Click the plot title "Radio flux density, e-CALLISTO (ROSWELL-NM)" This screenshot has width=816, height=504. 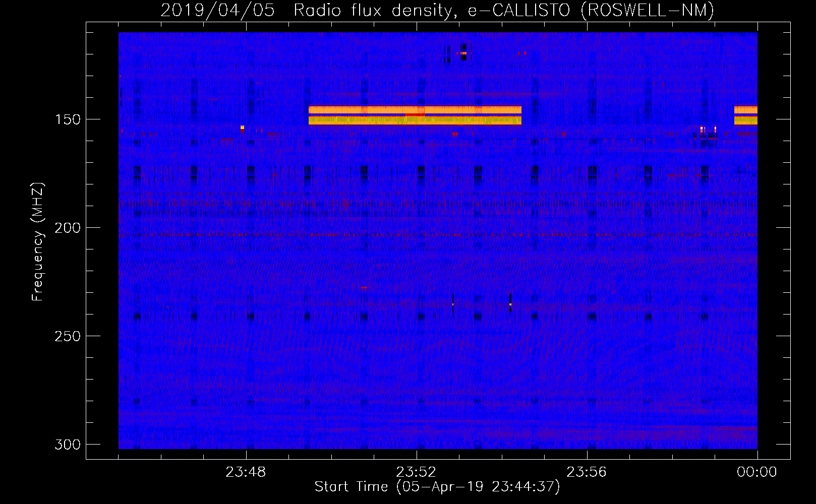[x=503, y=11]
